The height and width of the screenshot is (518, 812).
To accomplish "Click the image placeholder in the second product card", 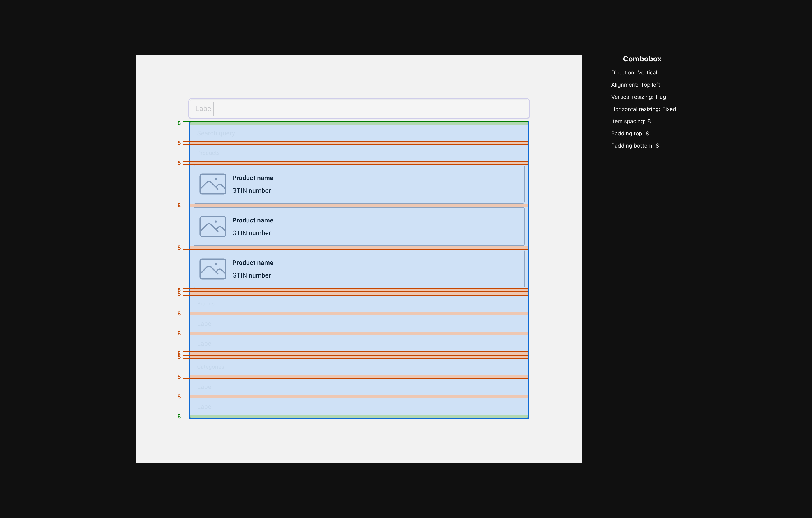I will pyautogui.click(x=213, y=227).
